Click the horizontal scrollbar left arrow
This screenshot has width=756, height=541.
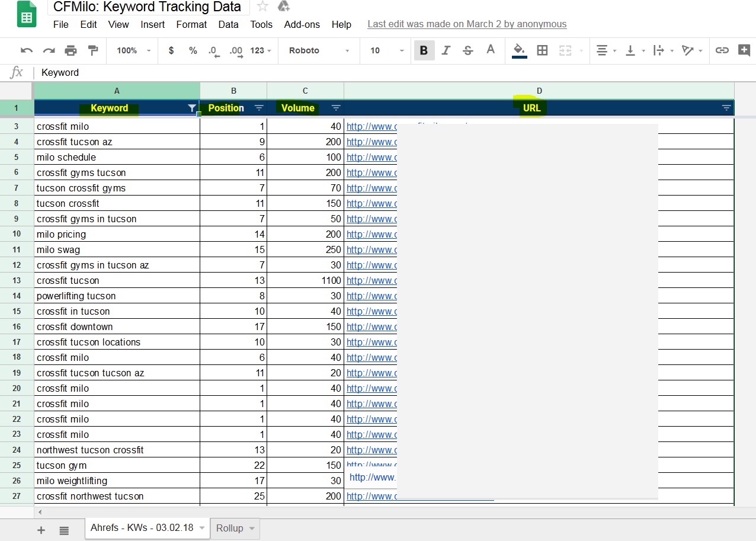point(40,511)
